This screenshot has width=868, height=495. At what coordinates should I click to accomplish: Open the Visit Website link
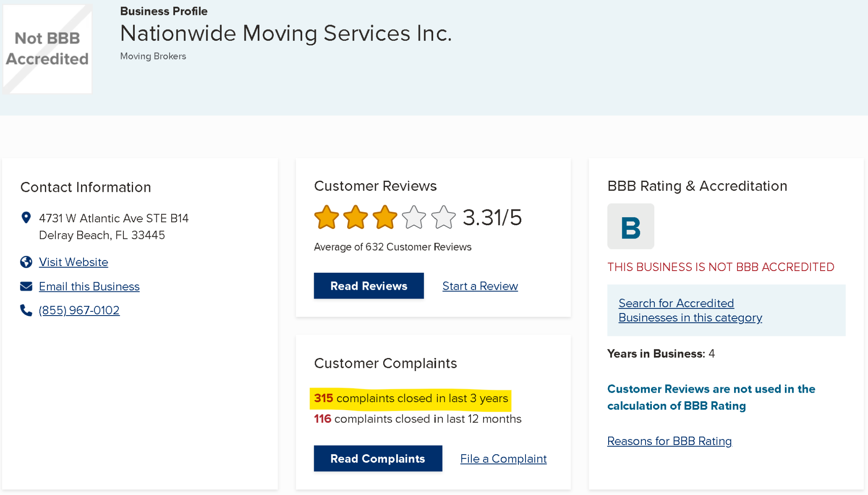pyautogui.click(x=73, y=262)
